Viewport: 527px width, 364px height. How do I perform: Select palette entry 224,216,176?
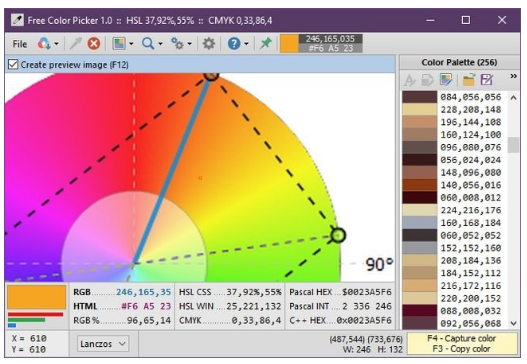[x=455, y=210]
